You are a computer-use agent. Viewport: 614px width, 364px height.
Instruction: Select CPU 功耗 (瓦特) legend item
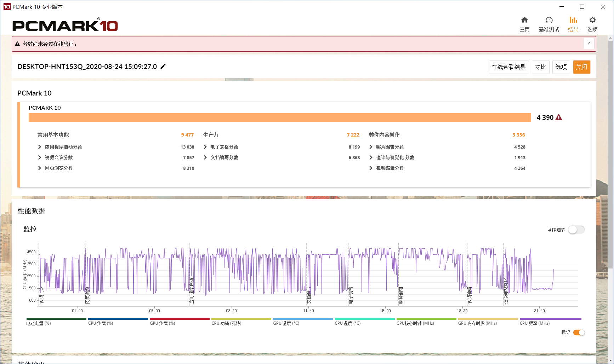(x=241, y=322)
